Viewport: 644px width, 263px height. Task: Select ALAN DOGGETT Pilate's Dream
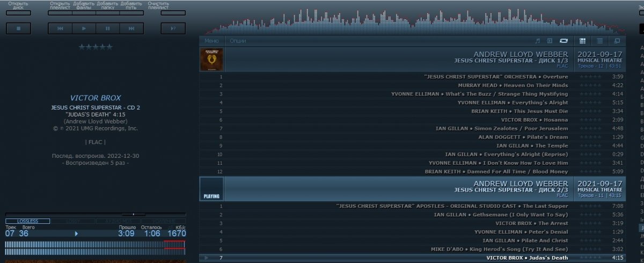(x=412, y=137)
